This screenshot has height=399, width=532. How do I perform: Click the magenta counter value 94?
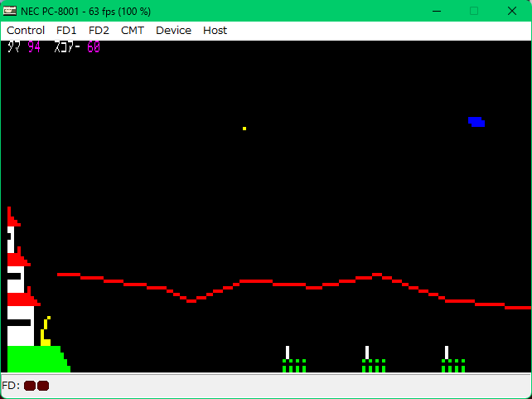pyautogui.click(x=34, y=46)
